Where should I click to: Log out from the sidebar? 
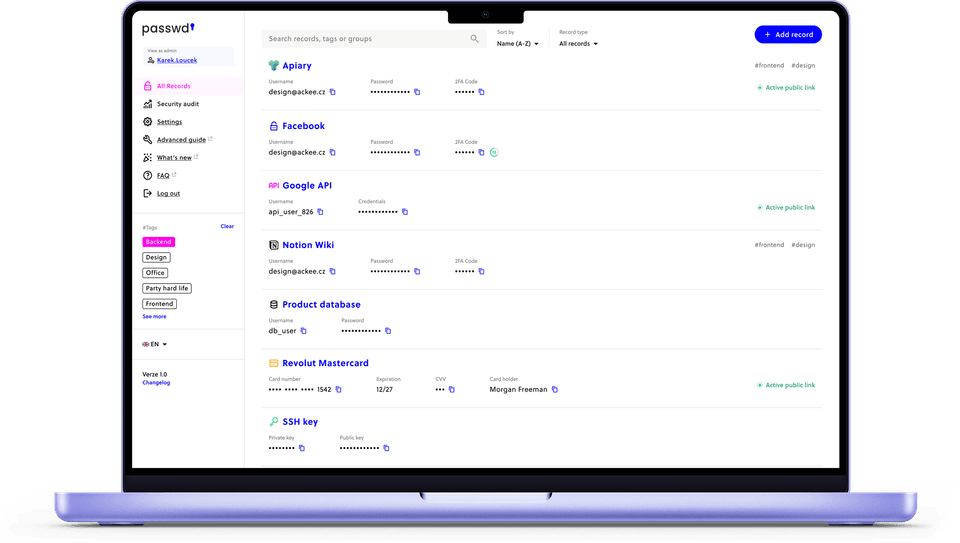pyautogui.click(x=168, y=193)
